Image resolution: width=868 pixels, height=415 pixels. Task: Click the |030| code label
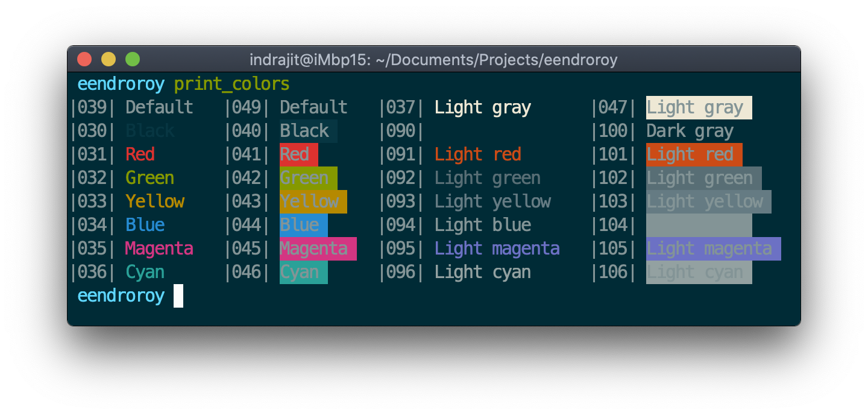pos(92,131)
